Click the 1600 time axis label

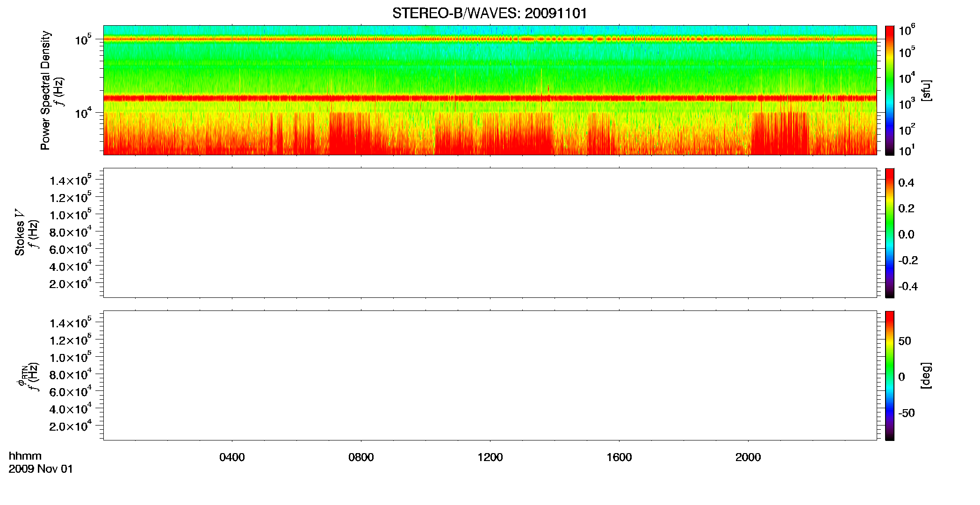click(619, 457)
